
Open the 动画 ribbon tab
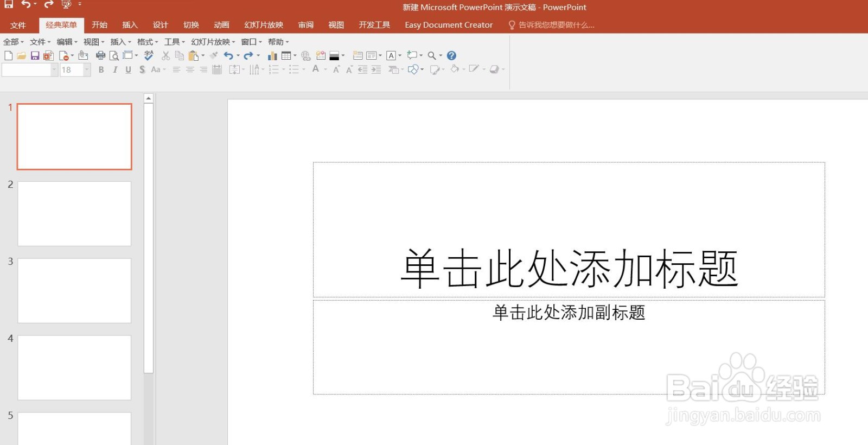tap(221, 25)
